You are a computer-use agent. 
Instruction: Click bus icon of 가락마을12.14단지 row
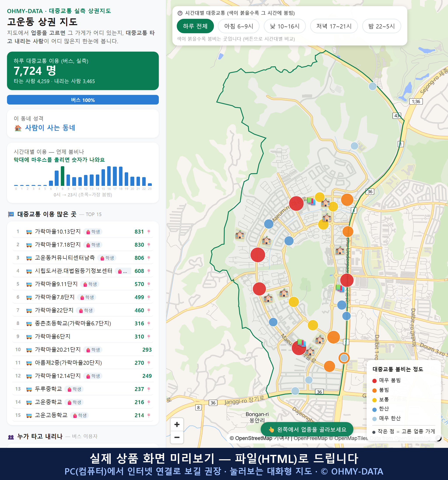[29, 376]
